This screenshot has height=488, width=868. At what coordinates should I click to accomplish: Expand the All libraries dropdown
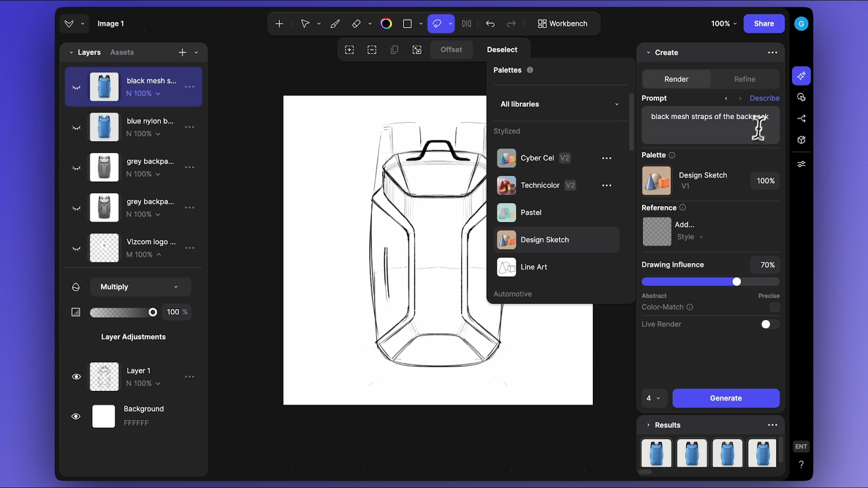click(560, 104)
